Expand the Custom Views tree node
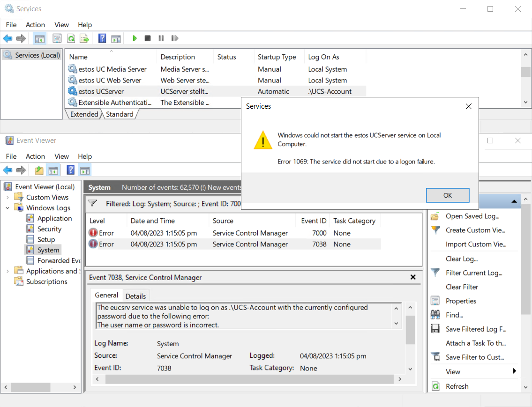 [x=7, y=198]
